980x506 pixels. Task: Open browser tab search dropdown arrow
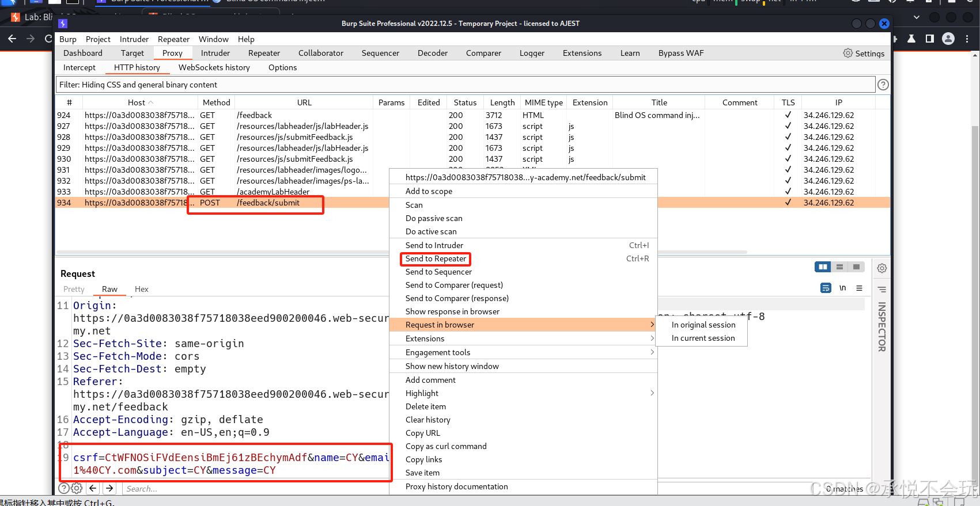[917, 17]
